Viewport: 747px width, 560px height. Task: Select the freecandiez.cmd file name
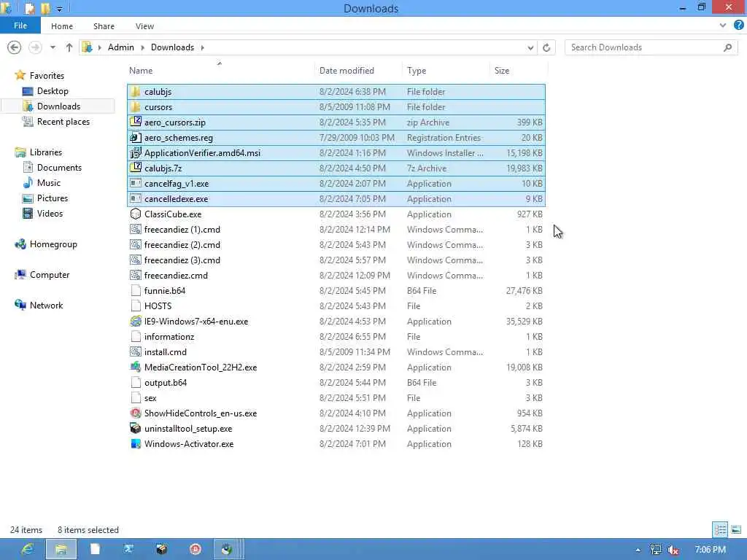coord(176,275)
